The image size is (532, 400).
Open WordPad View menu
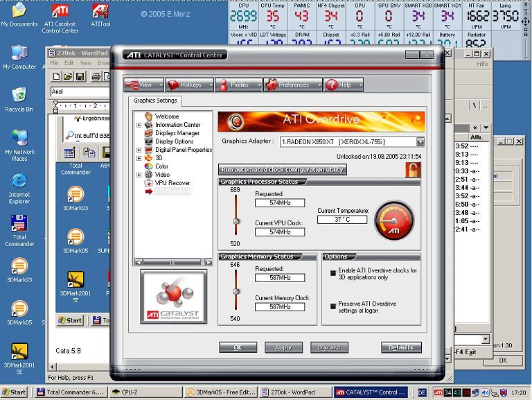click(86, 63)
